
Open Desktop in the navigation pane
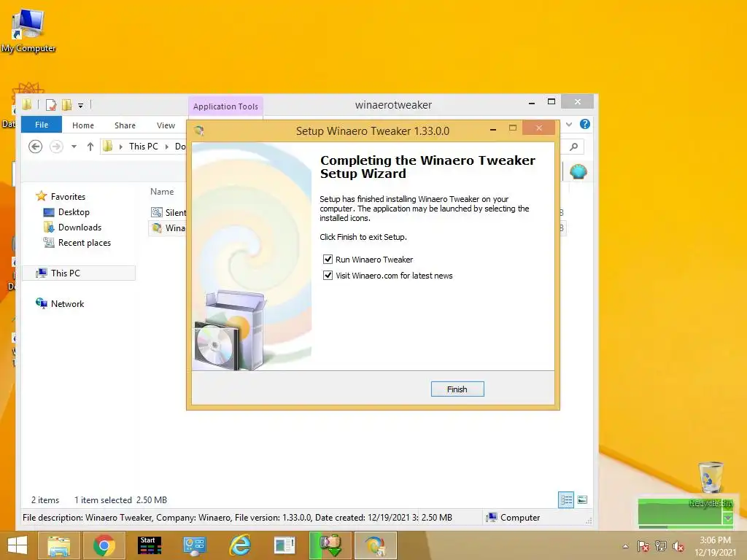pos(74,212)
